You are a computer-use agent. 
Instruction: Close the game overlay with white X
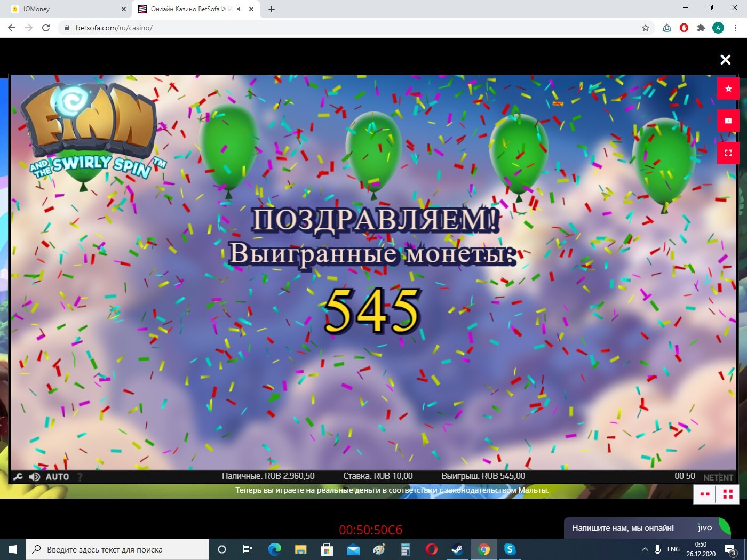(x=726, y=60)
